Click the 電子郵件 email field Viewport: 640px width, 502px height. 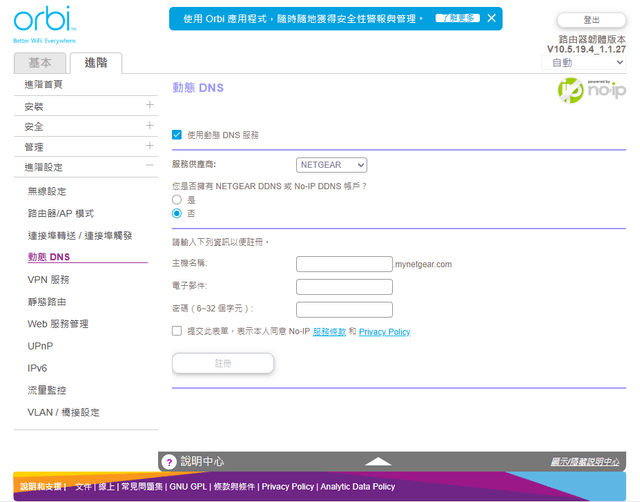click(x=344, y=287)
